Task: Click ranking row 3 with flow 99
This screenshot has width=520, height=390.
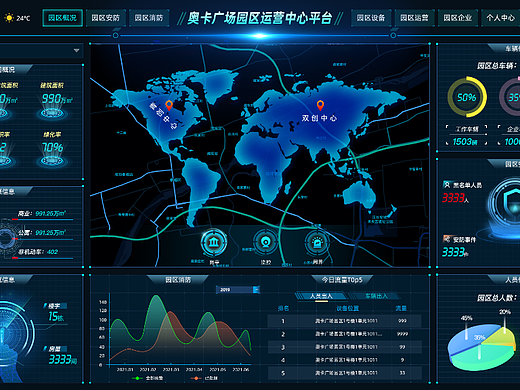Action: click(x=344, y=347)
